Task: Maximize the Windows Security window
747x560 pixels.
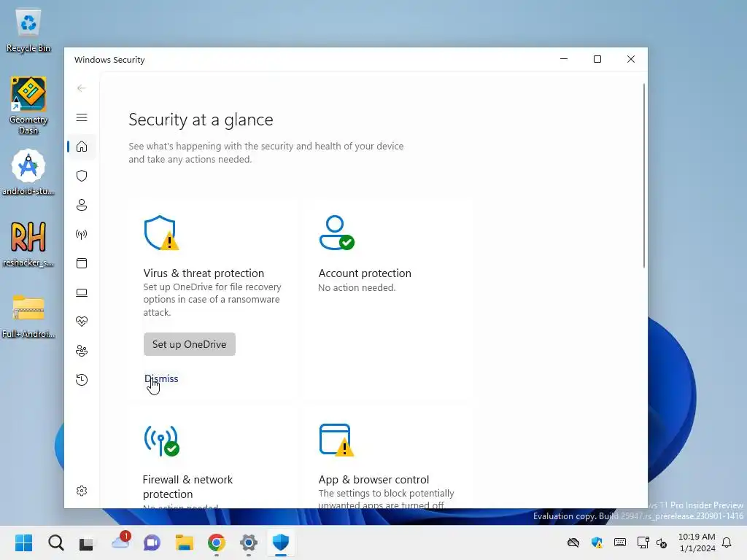Action: tap(597, 59)
